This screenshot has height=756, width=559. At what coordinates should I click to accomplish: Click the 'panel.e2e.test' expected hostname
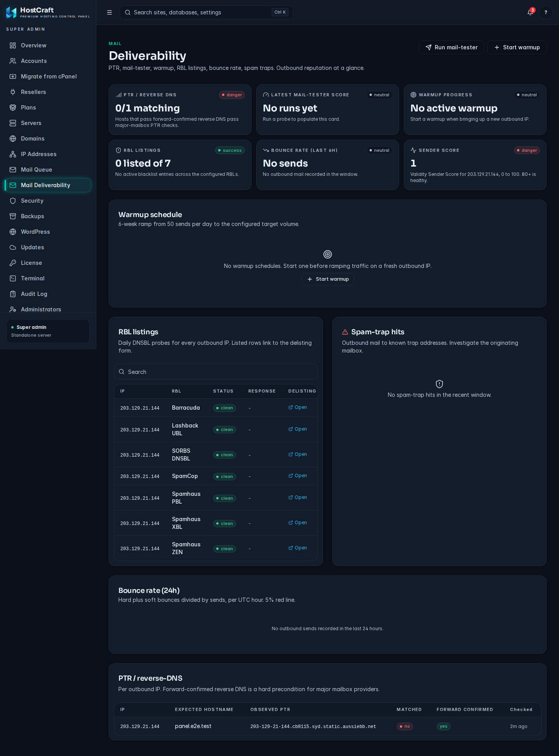click(193, 726)
